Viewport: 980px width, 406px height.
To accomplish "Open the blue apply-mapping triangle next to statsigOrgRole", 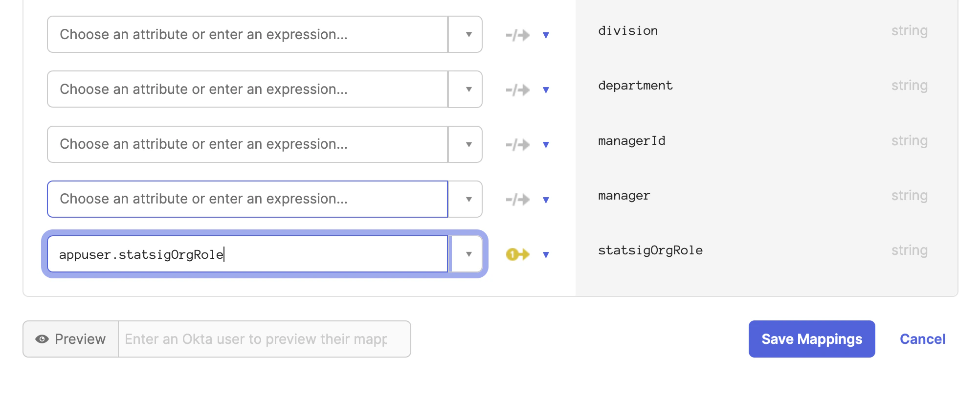I will pos(546,255).
